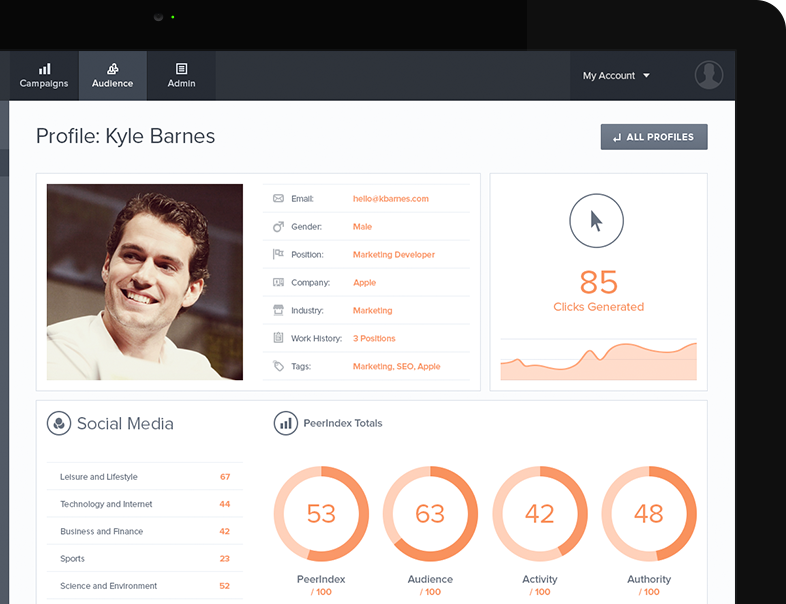The image size is (786, 604).
Task: Open the 3 Positions work history
Action: point(374,338)
